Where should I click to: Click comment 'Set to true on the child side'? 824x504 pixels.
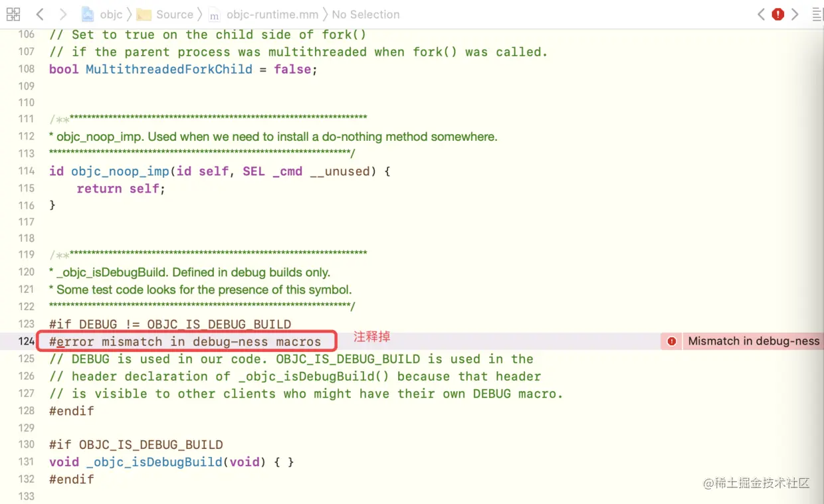[x=207, y=35]
